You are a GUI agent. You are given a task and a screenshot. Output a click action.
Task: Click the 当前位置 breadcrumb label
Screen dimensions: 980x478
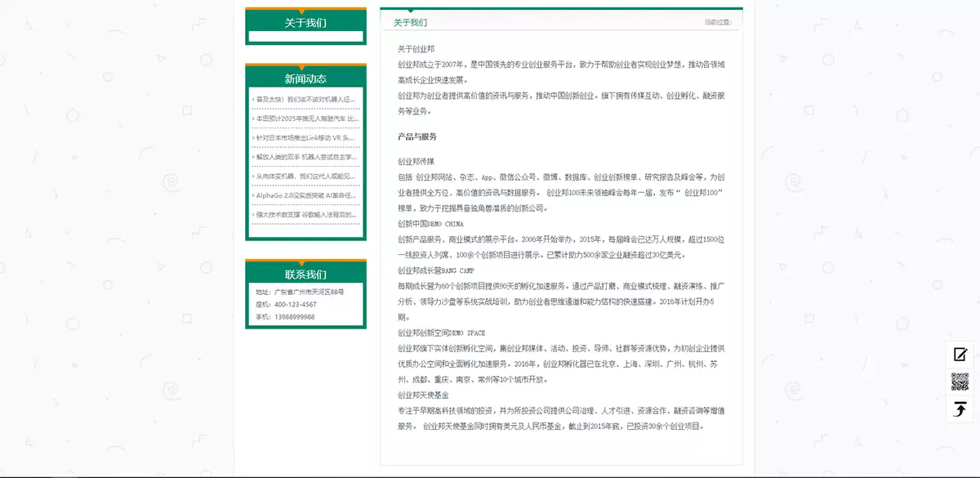tap(718, 22)
